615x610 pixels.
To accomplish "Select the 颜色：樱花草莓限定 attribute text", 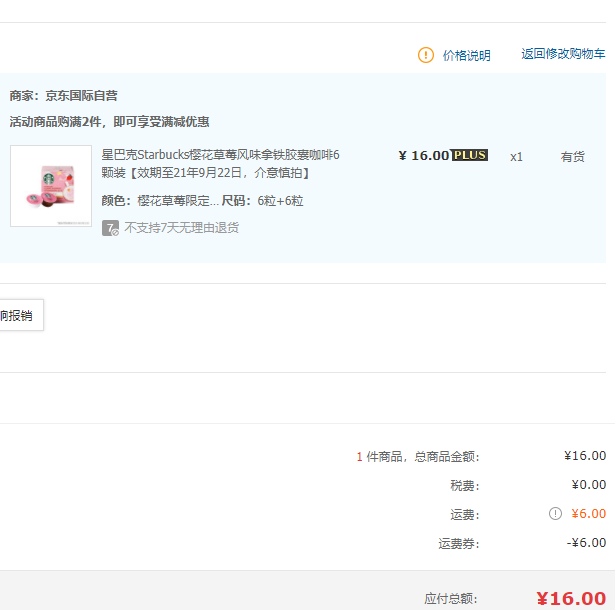I will click(x=160, y=201).
